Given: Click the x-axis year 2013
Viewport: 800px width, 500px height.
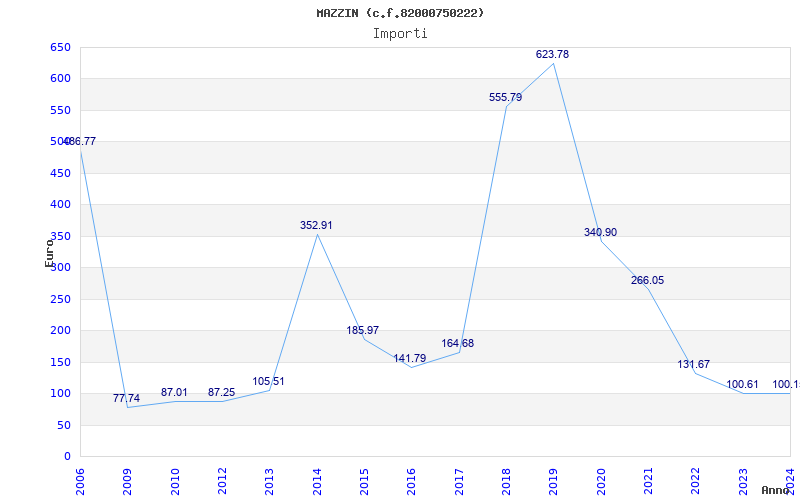Looking at the screenshot, I should click(x=269, y=481).
